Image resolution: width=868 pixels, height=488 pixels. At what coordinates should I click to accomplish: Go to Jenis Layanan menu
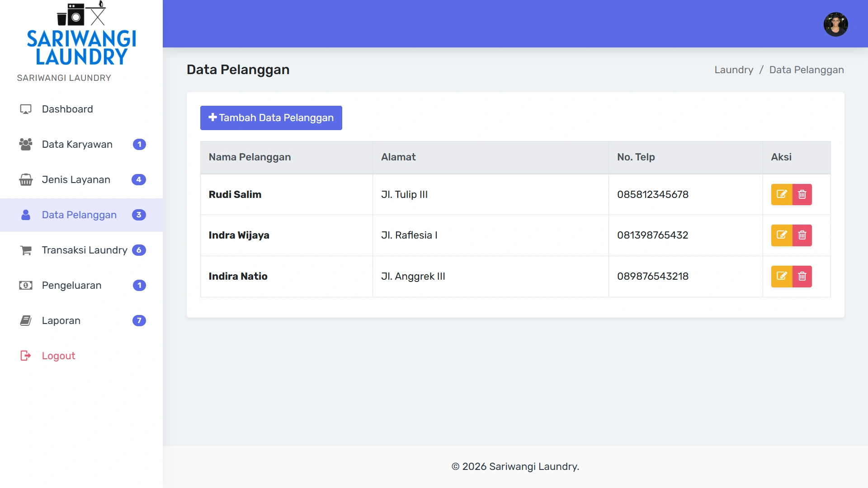[x=81, y=180]
